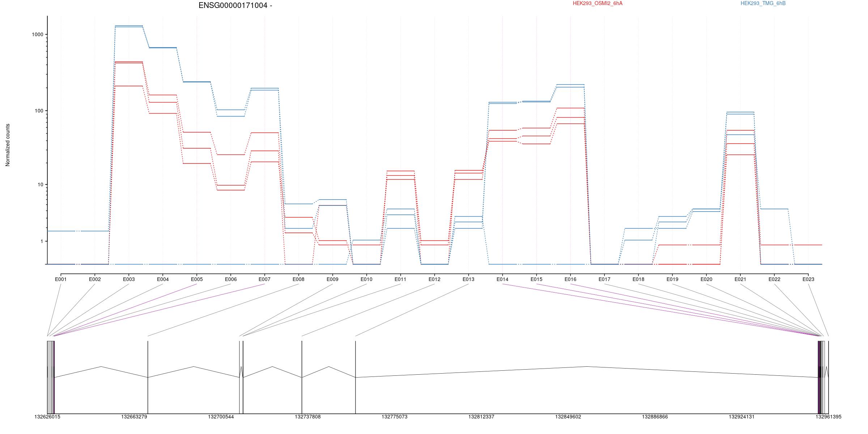Select exon label E018
The height and width of the screenshot is (434, 868).
pos(638,279)
